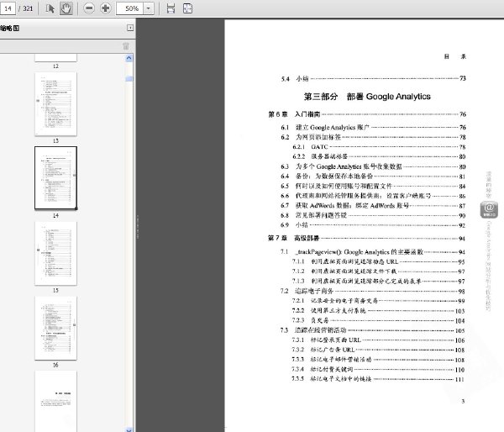Click the 50% zoom value field

(x=129, y=8)
